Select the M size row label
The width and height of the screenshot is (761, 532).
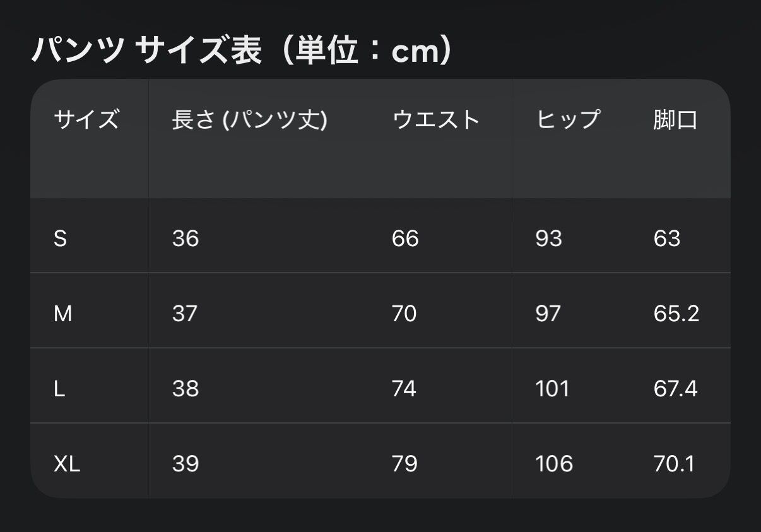click(62, 314)
